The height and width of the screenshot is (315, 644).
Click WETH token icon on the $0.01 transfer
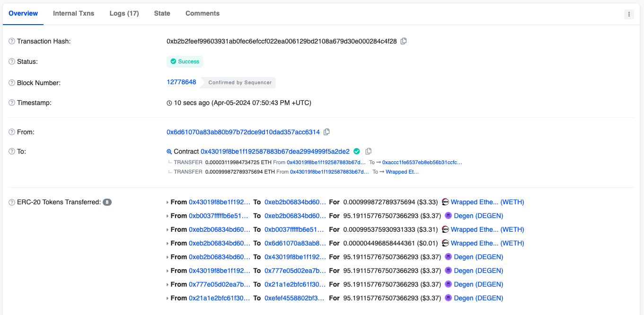(x=445, y=243)
